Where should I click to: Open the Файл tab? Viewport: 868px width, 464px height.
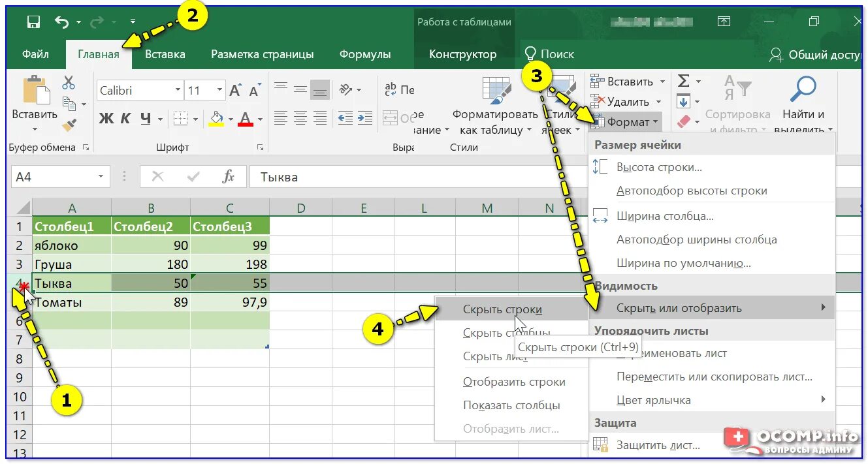[35, 54]
